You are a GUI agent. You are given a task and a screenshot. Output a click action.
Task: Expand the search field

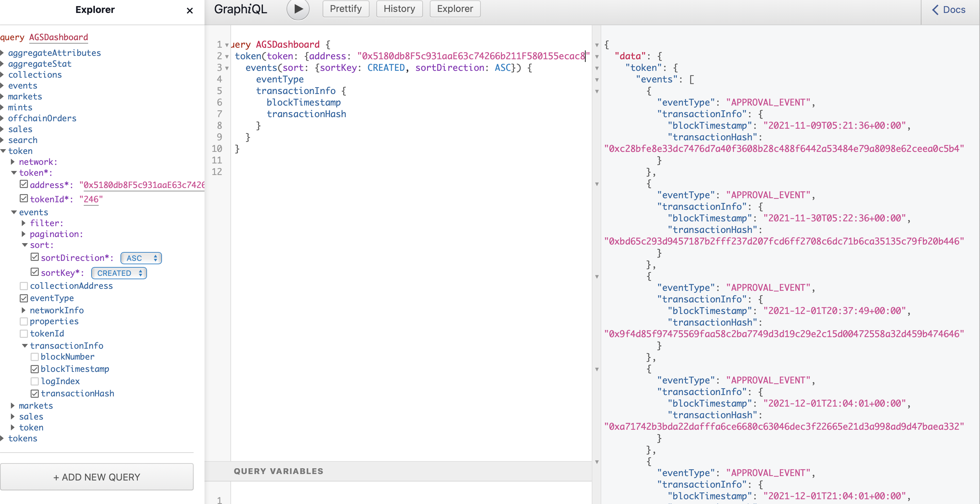[2, 140]
